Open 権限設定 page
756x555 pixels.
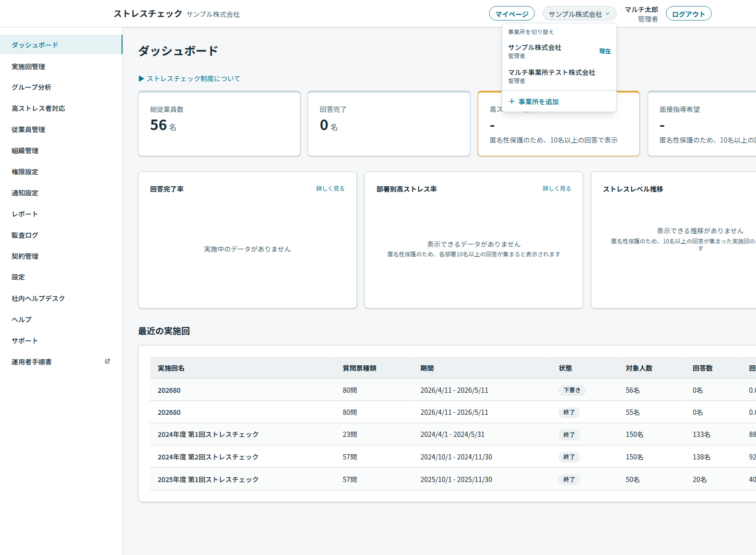[x=61, y=172]
